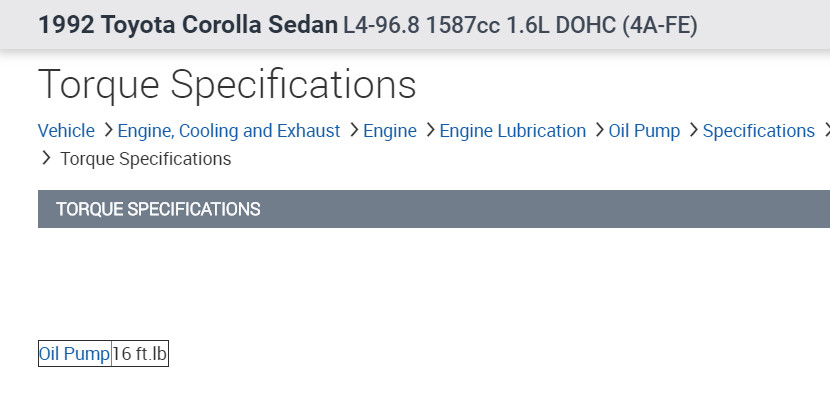The image size is (830, 405).
Task: Select the current Torque Specifications breadcrumb text
Action: coord(146,159)
